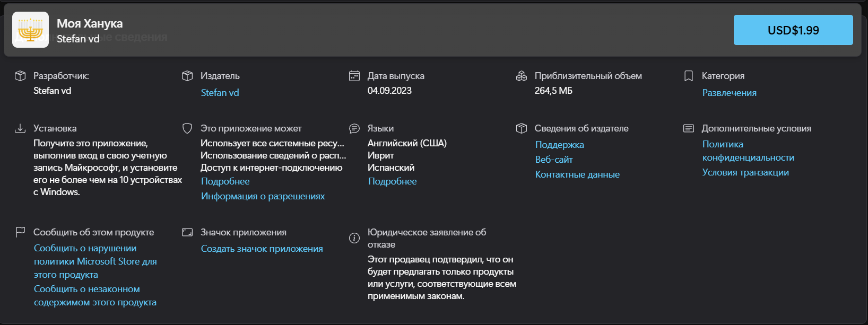
Task: Click the flag icon beside Сообщить об этом продукте
Action: tap(20, 232)
